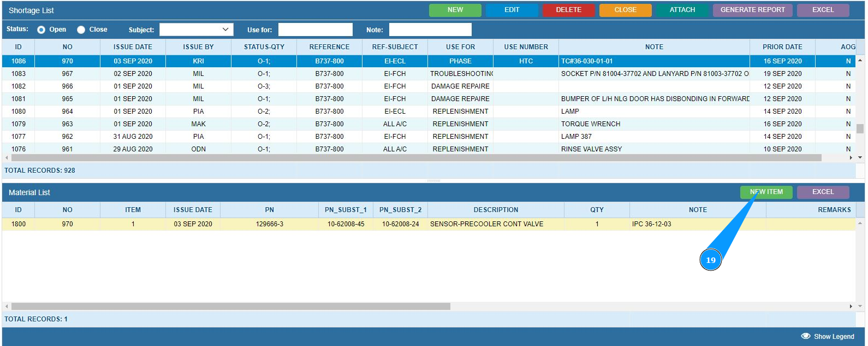Click PN_SUBST_1 value 10-62008-45
The image size is (868, 346).
(346, 224)
